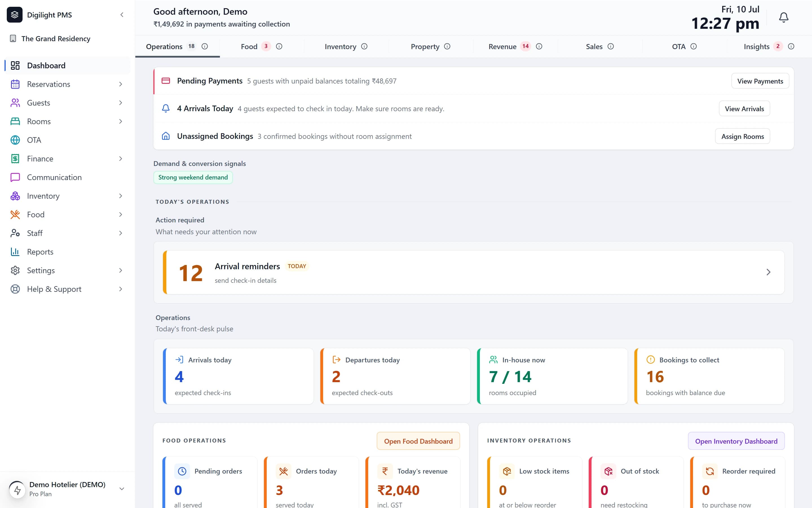Switch to the Operations tab
Image resolution: width=812 pixels, height=508 pixels.
pos(177,46)
